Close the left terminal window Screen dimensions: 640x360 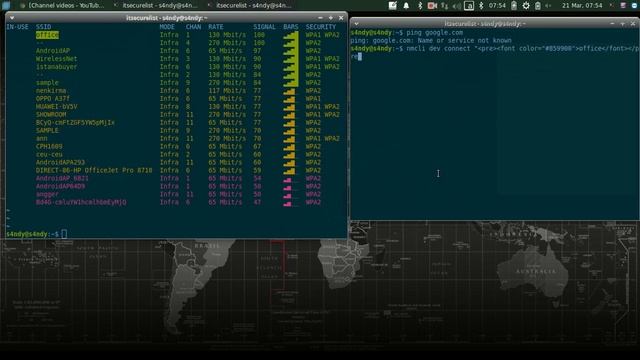click(x=341, y=18)
